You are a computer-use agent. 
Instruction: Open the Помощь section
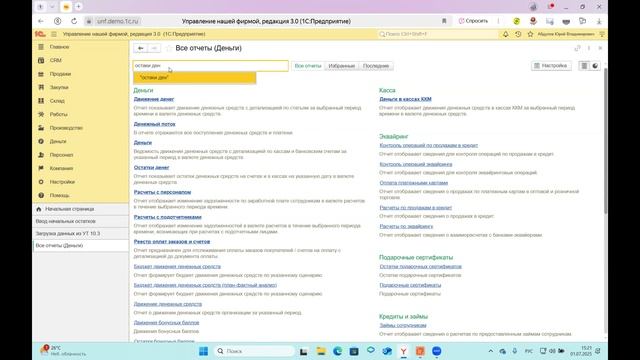(x=59, y=195)
